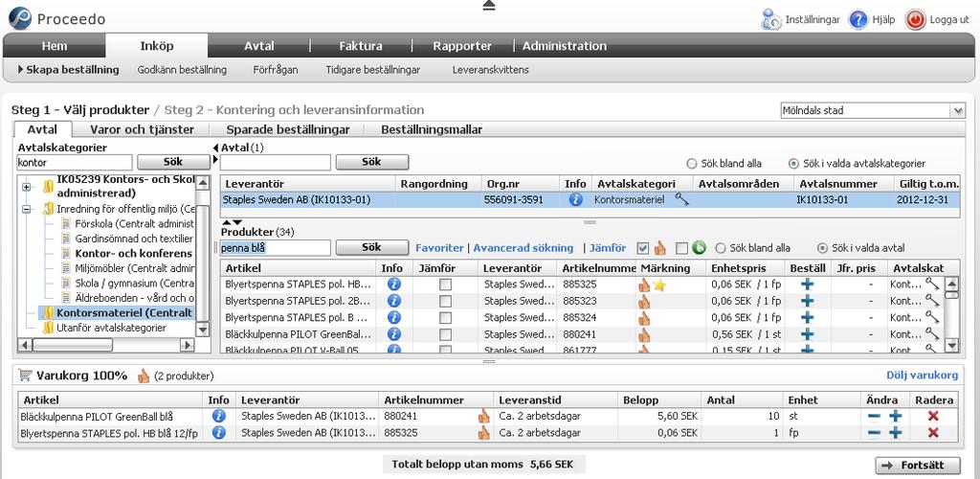This screenshot has height=479, width=980.
Task: Click Avtalskategorier tree horizontal scrollbar
Action: click(x=106, y=345)
